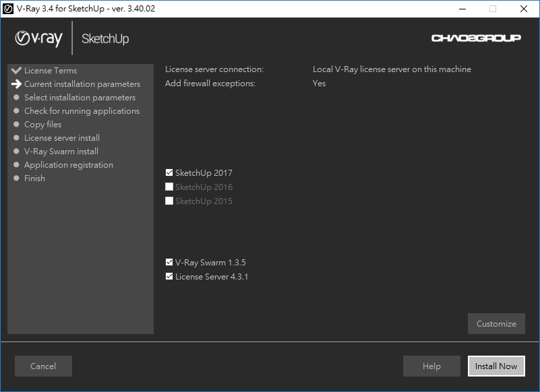Minimize the installer window
540x392 pixels.
coord(462,9)
